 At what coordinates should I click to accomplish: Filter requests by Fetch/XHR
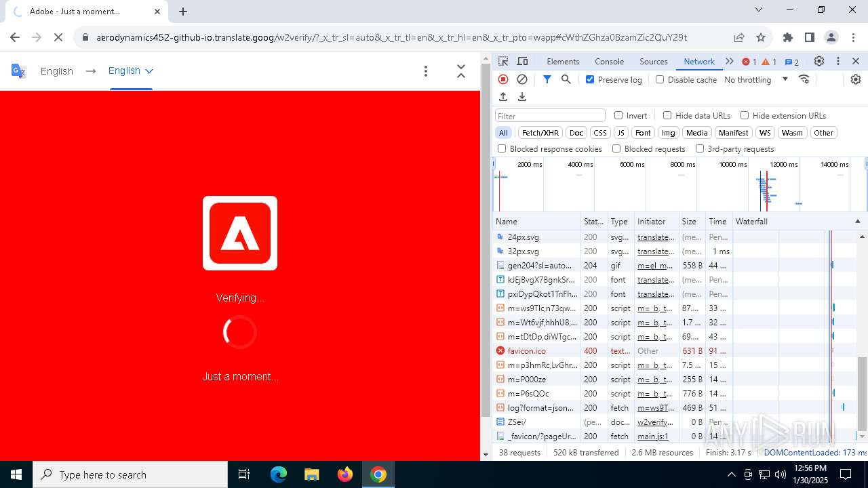pos(540,133)
